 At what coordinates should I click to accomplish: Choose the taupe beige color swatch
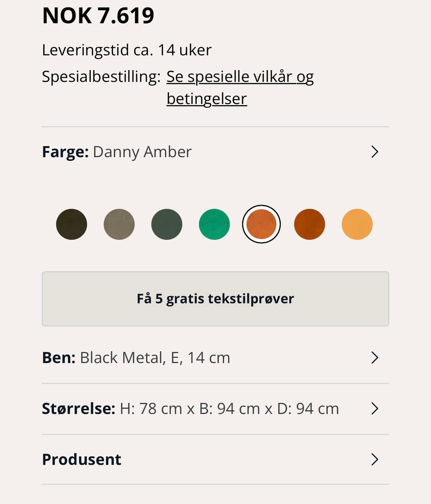coord(119,224)
